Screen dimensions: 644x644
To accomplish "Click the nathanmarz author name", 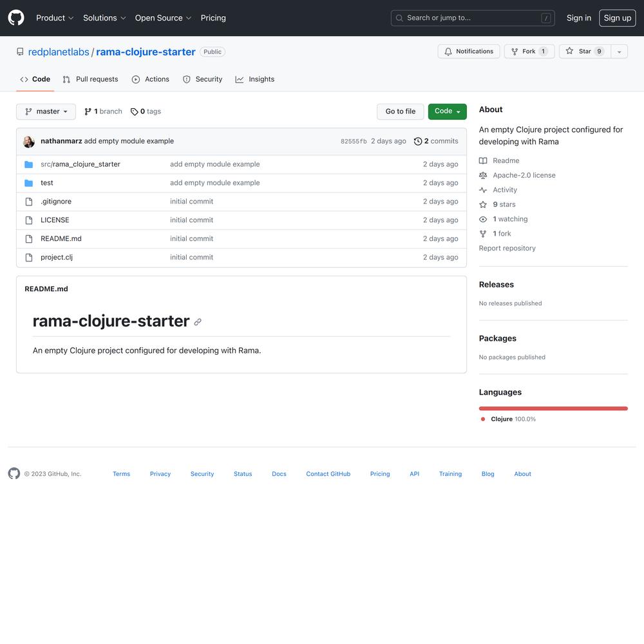I will click(61, 141).
